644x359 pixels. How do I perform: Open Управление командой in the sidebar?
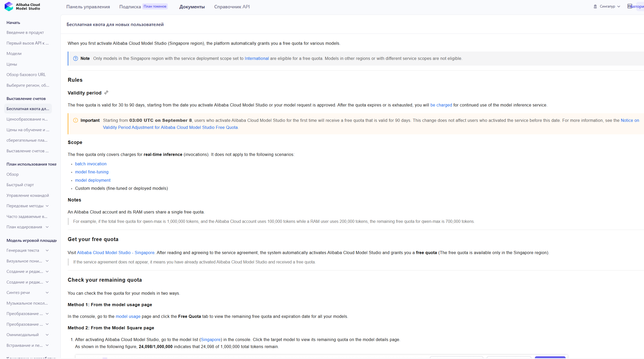coord(28,196)
